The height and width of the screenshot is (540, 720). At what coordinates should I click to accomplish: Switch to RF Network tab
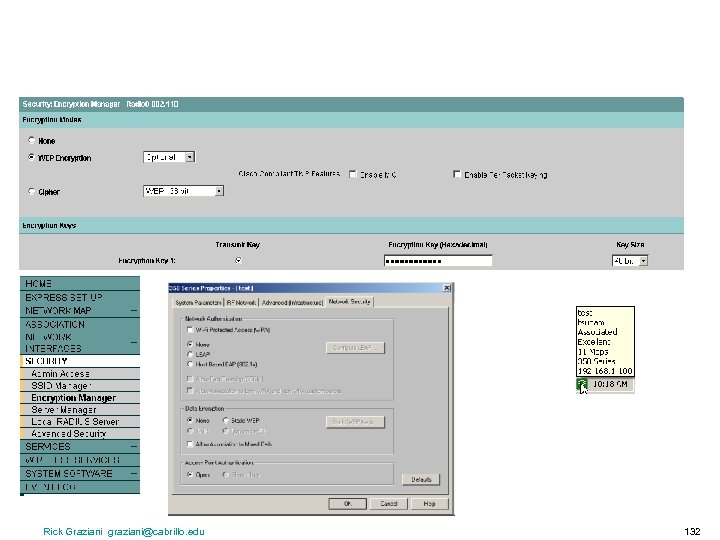coord(241,303)
